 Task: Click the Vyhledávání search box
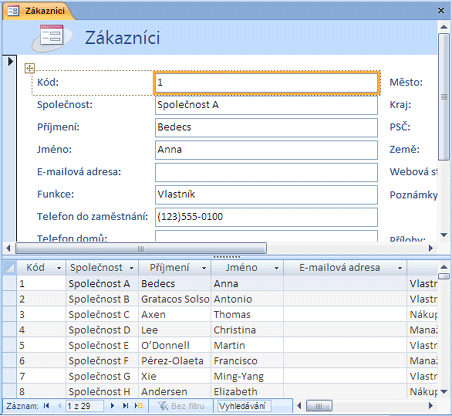pyautogui.click(x=244, y=406)
